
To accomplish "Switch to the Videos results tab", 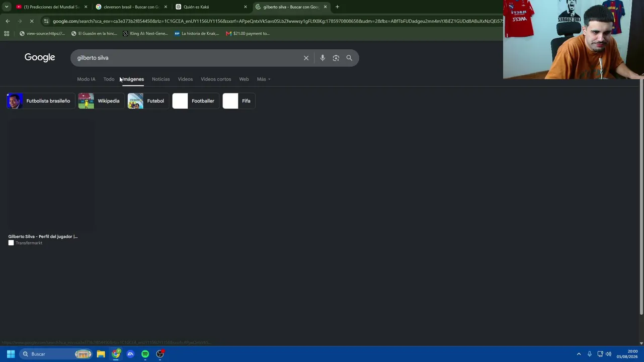I will pyautogui.click(x=185, y=79).
